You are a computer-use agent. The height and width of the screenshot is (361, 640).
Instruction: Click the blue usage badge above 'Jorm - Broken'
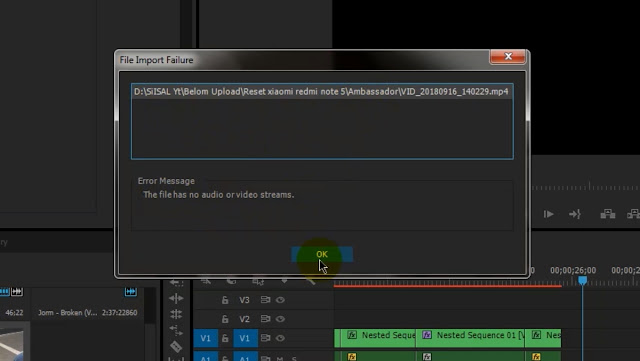pyautogui.click(x=131, y=292)
